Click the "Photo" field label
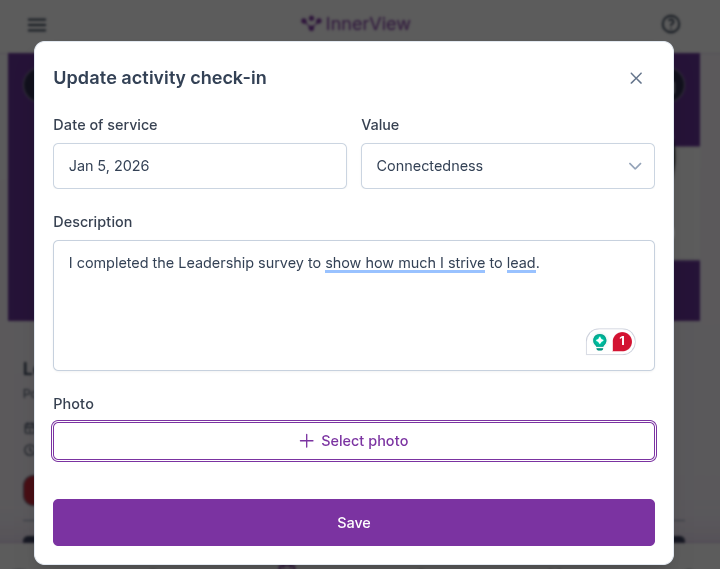720x569 pixels. [73, 404]
